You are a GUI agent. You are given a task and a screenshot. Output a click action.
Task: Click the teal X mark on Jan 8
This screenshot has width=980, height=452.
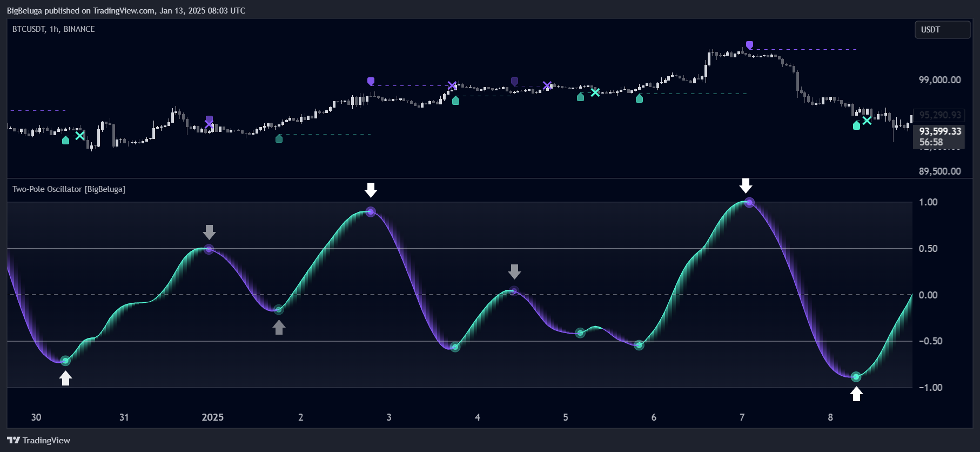pyautogui.click(x=867, y=121)
